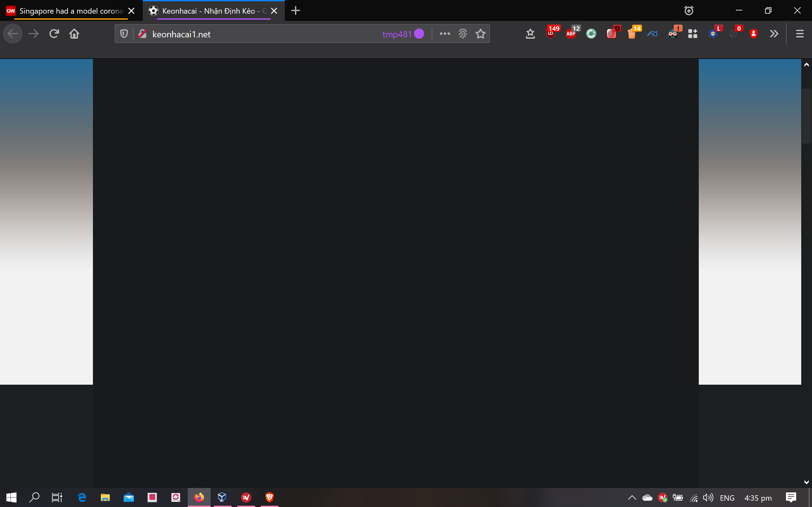
Task: Reload the current page
Action: [x=54, y=34]
